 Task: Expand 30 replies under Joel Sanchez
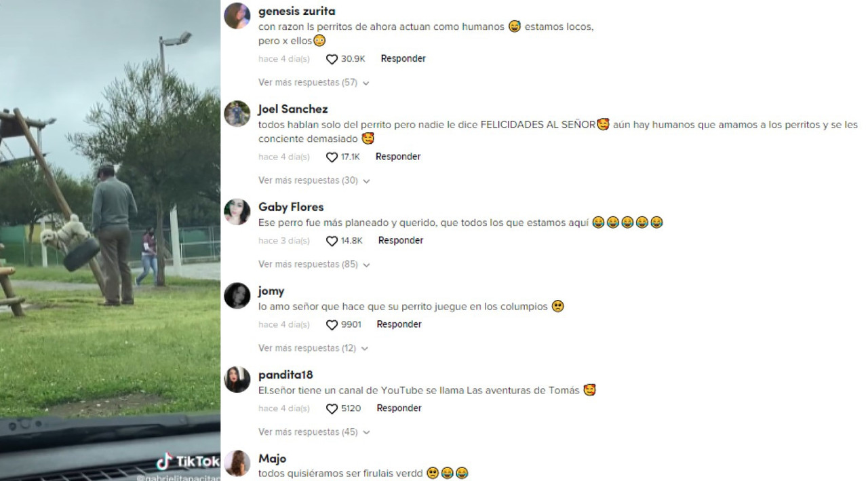[313, 180]
